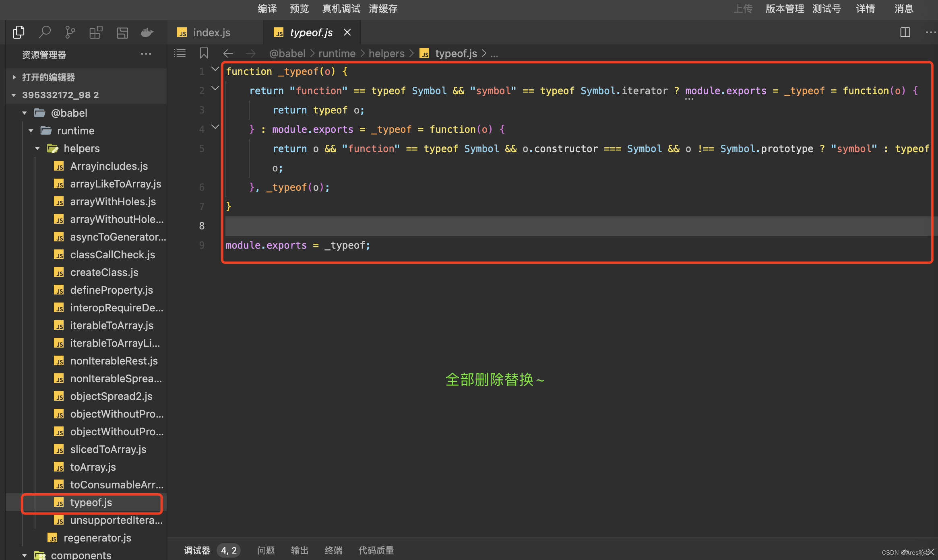Open the Search panel icon

[44, 32]
